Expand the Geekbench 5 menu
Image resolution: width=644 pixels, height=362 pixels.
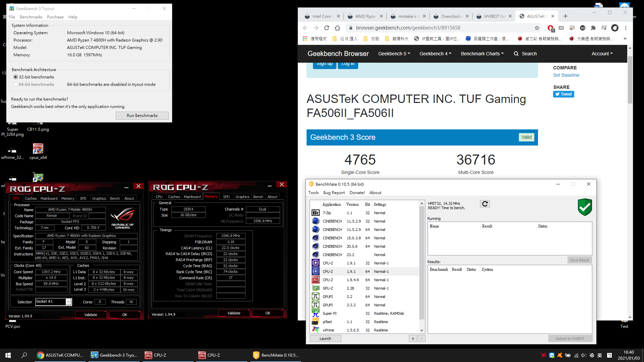[x=394, y=54]
